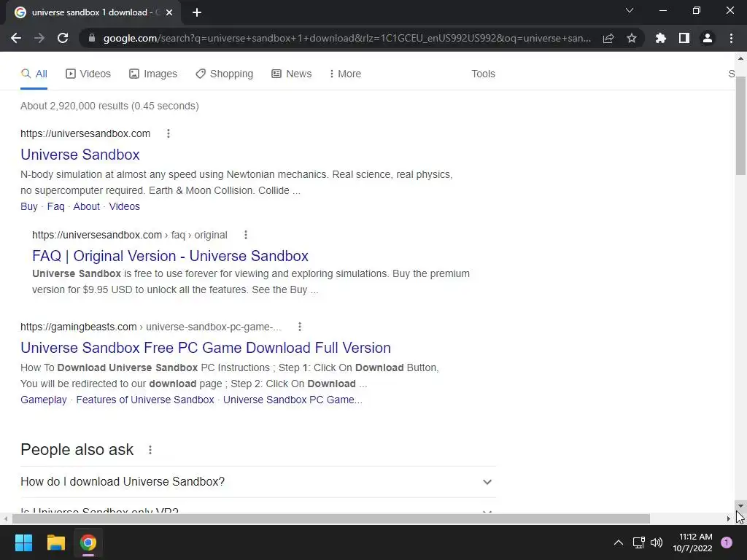The width and height of the screenshot is (747, 560).
Task: Open options for universesandbox.com result
Action: pos(169,134)
